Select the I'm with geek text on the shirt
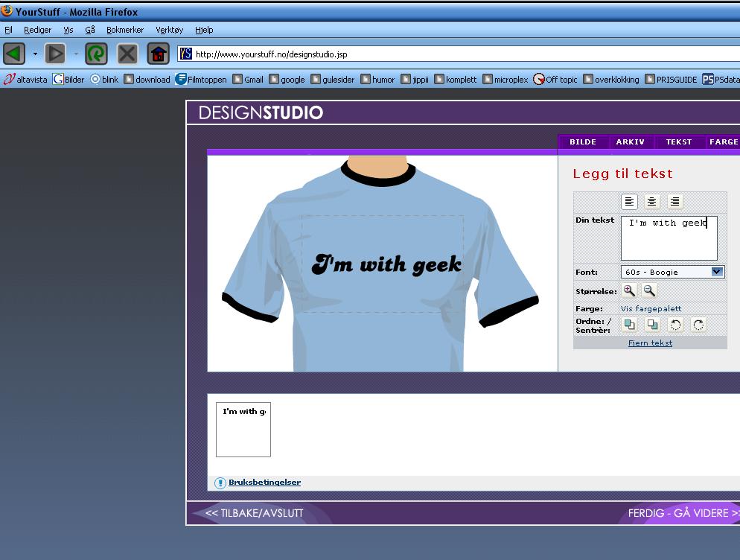 tap(386, 264)
